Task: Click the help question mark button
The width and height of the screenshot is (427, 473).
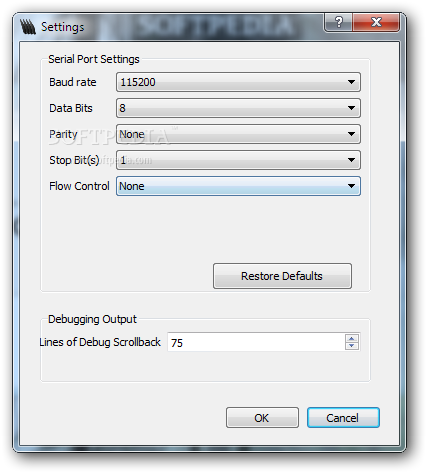Action: [x=338, y=22]
